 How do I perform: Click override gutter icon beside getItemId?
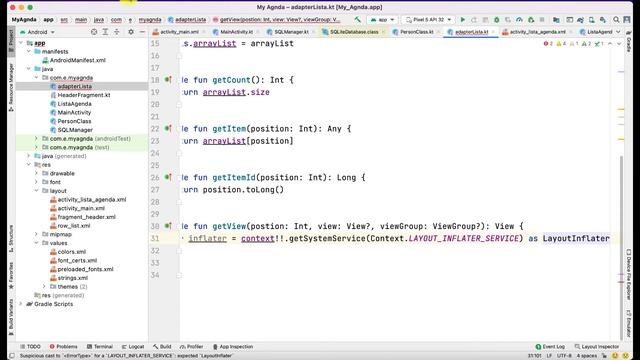[168, 177]
